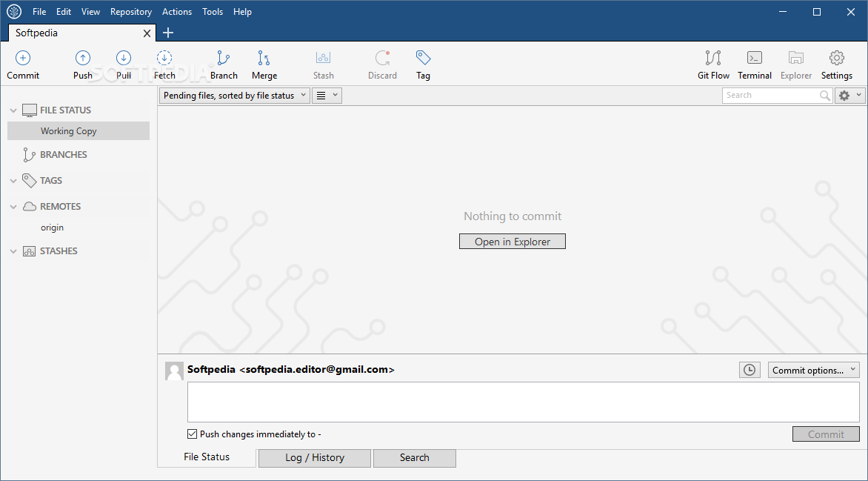
Task: Click the magnifier icon in the Search box
Action: [825, 96]
